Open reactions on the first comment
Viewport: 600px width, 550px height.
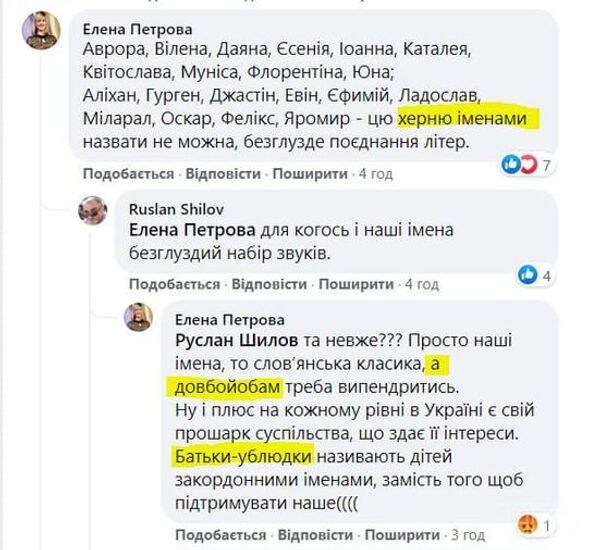click(x=521, y=164)
